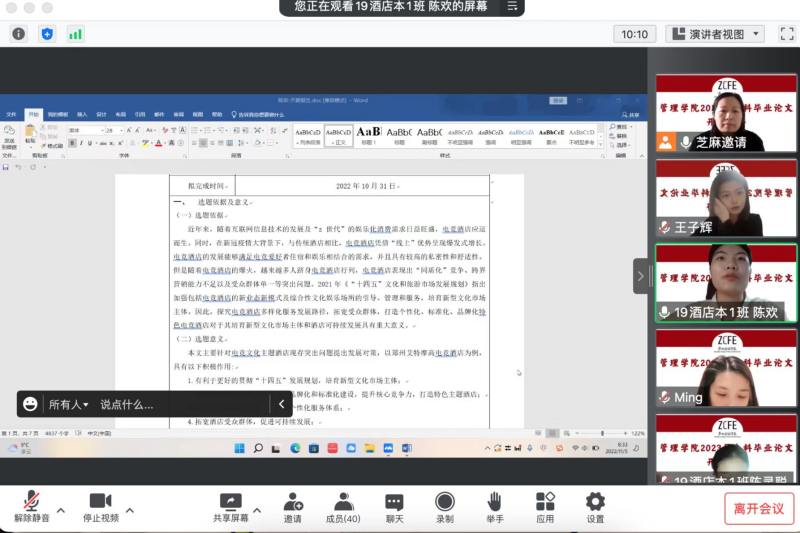Open the blue security shield icon
This screenshot has height=533, width=800.
point(47,34)
